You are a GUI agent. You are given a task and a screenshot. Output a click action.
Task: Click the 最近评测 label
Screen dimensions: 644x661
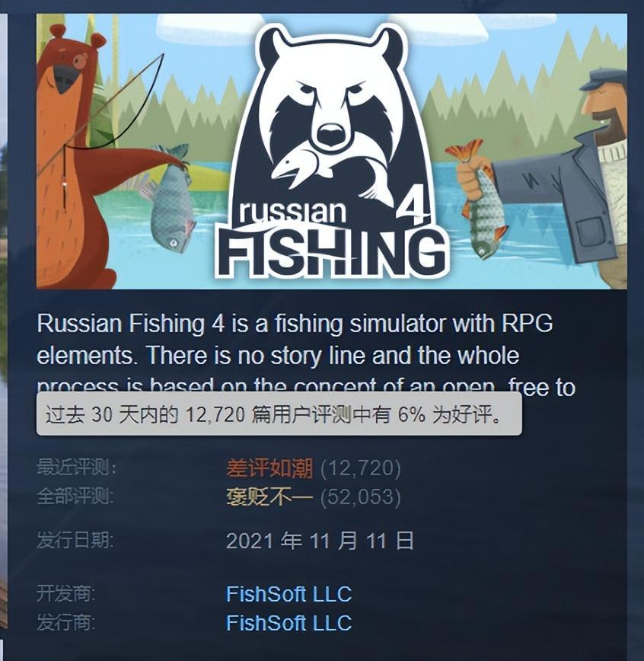coord(76,468)
